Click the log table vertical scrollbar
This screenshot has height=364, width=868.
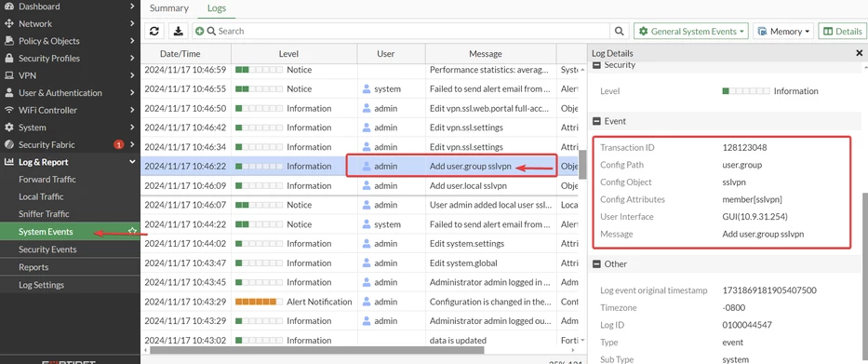coord(581,165)
